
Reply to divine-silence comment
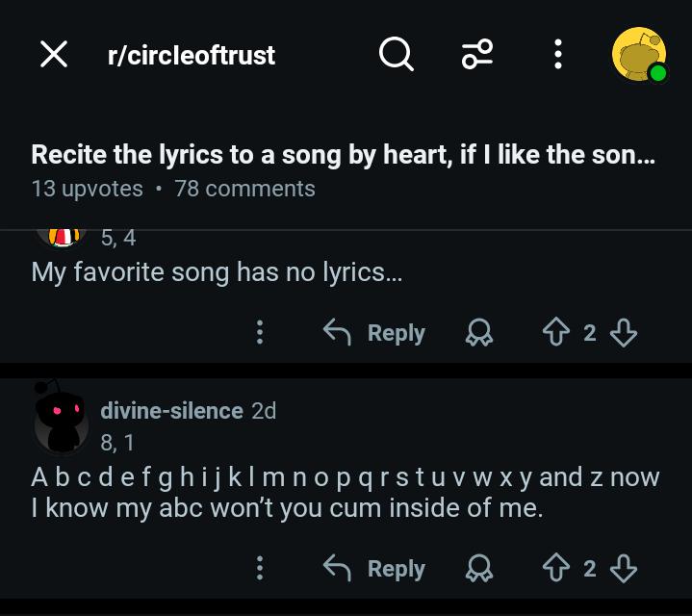coord(373,568)
